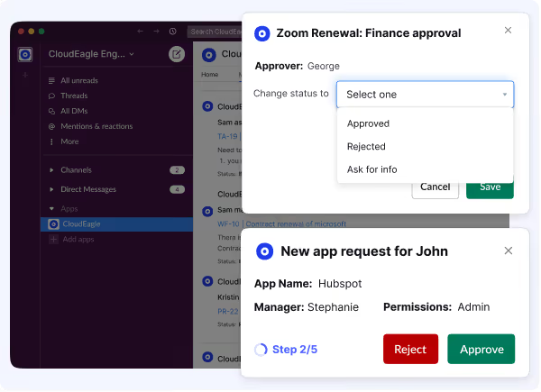Click the Channels unread badge 2
Image resolution: width=541 pixels, height=392 pixels.
[177, 170]
